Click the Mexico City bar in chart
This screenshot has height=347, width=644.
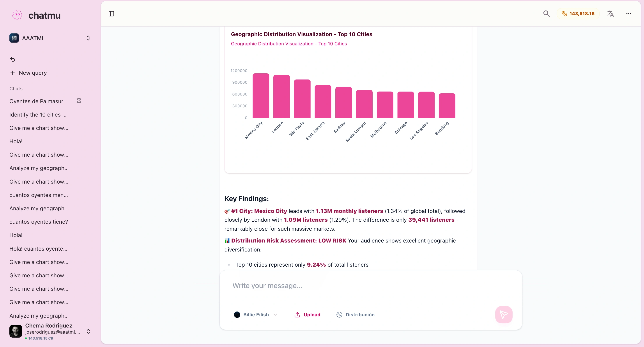[261, 96]
